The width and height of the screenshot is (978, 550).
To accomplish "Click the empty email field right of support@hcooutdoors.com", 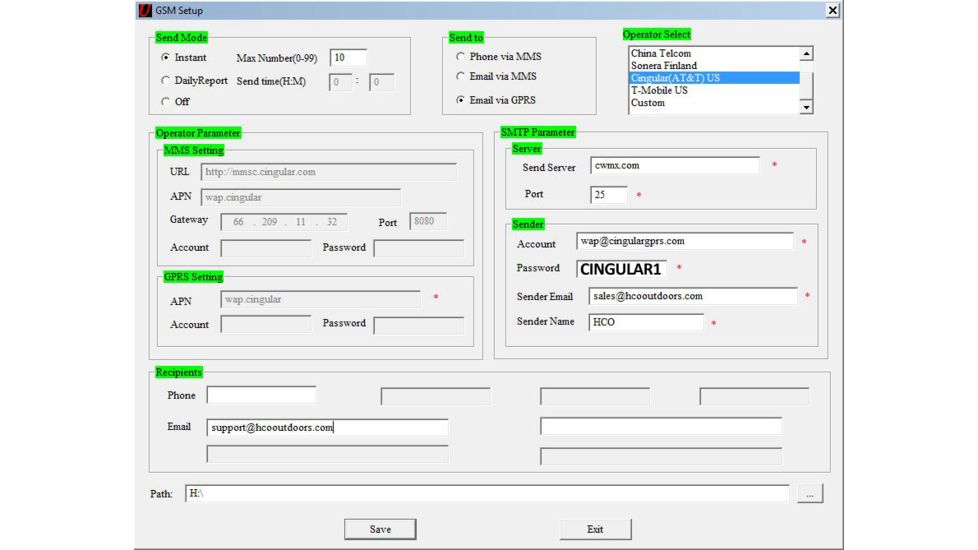I will pos(661,426).
